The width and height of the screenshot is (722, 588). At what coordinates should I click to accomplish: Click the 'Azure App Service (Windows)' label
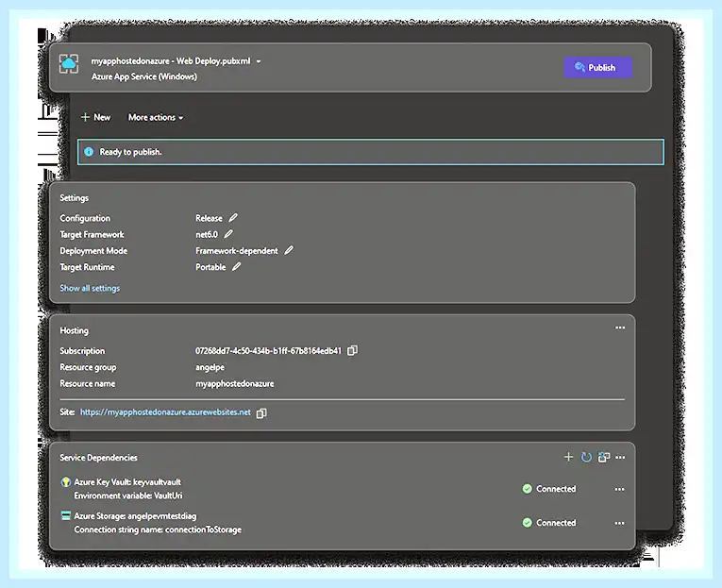(x=144, y=76)
